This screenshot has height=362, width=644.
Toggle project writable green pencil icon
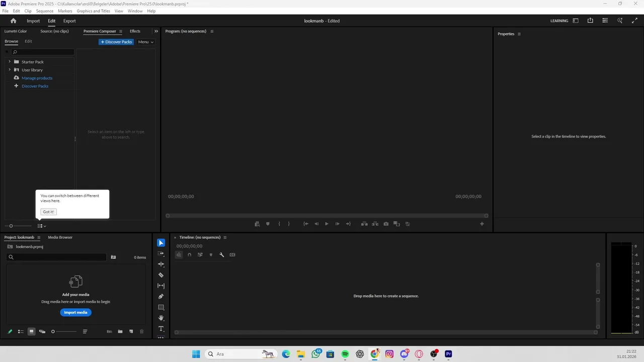click(x=10, y=331)
